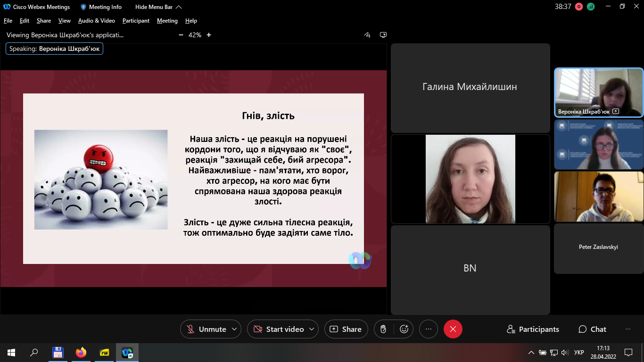Open the Chat panel
Viewport: 644px width, 362px height.
(x=592, y=329)
